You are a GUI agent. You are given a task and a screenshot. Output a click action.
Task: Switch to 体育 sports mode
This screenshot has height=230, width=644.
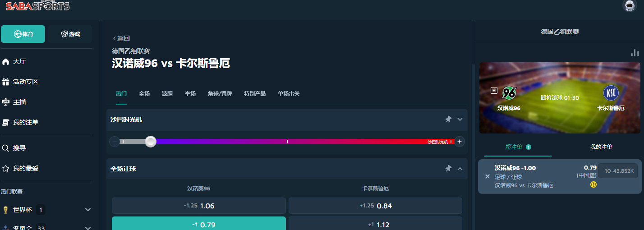23,34
